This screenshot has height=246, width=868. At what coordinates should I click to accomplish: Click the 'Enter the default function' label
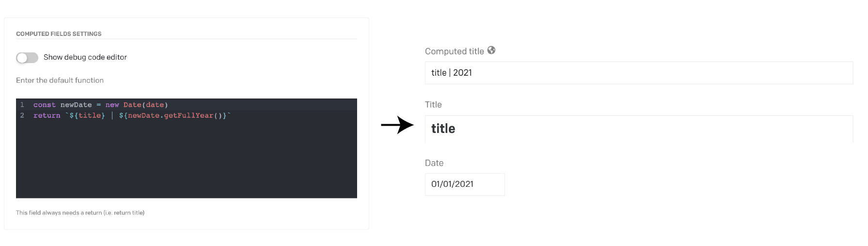(60, 81)
